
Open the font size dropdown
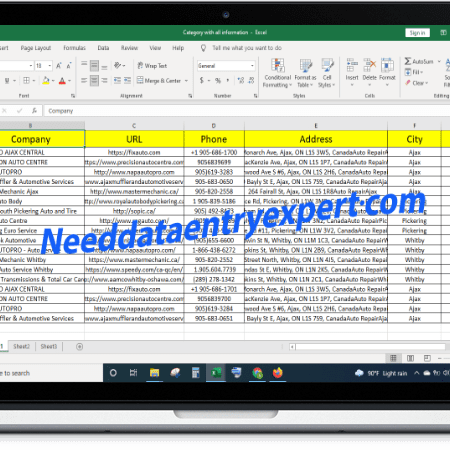pos(50,66)
